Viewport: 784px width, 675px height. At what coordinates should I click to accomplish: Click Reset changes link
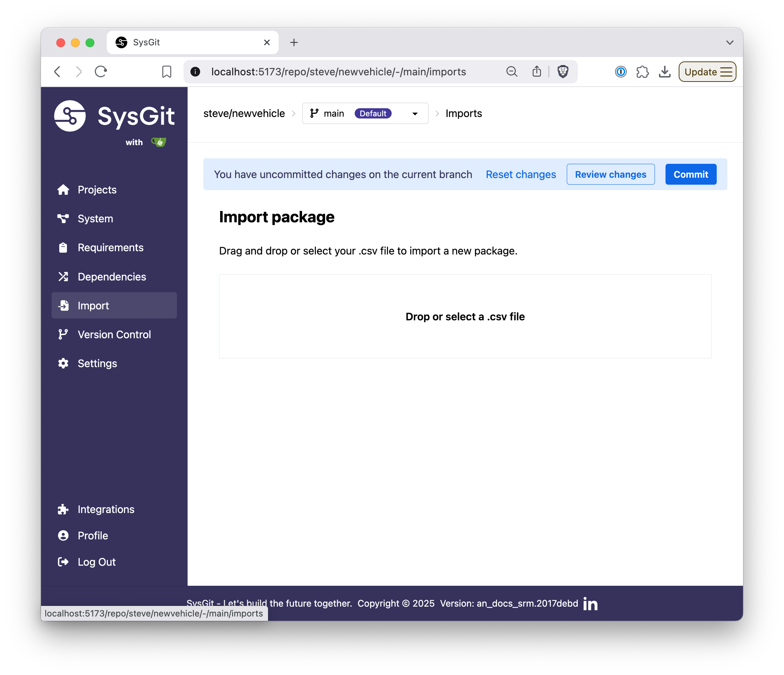[x=521, y=174]
